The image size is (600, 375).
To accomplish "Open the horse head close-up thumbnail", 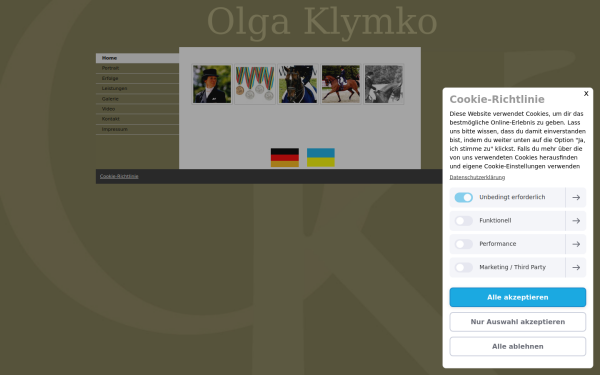I will [298, 84].
